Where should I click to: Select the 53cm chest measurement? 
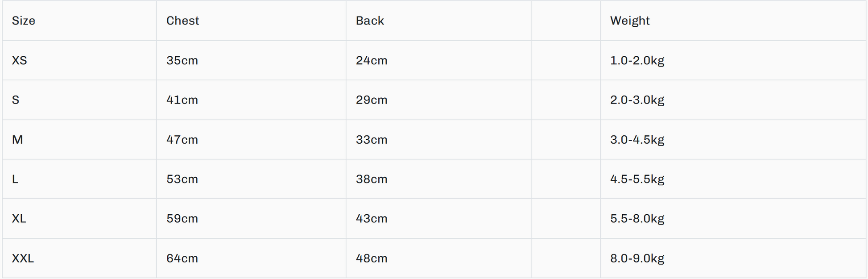click(x=182, y=179)
